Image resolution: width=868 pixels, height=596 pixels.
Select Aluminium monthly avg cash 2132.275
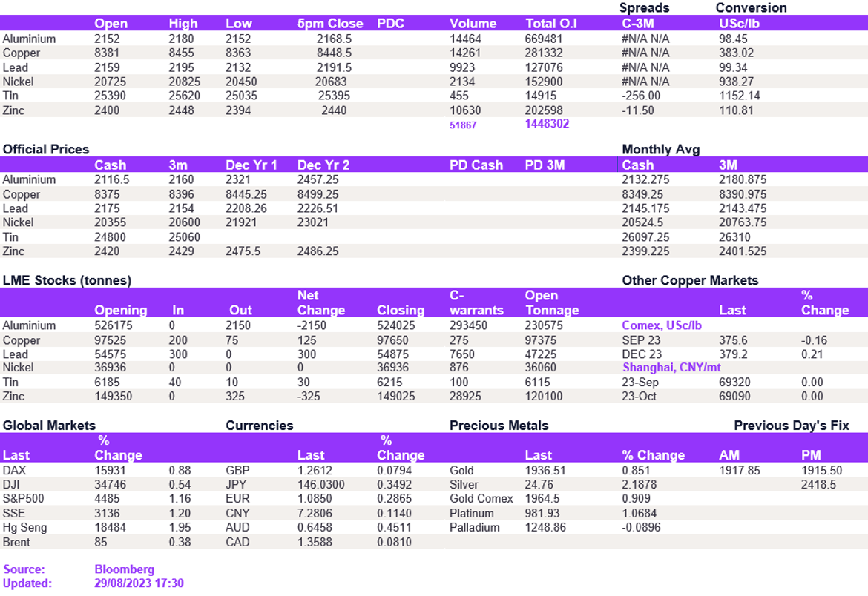[645, 180]
